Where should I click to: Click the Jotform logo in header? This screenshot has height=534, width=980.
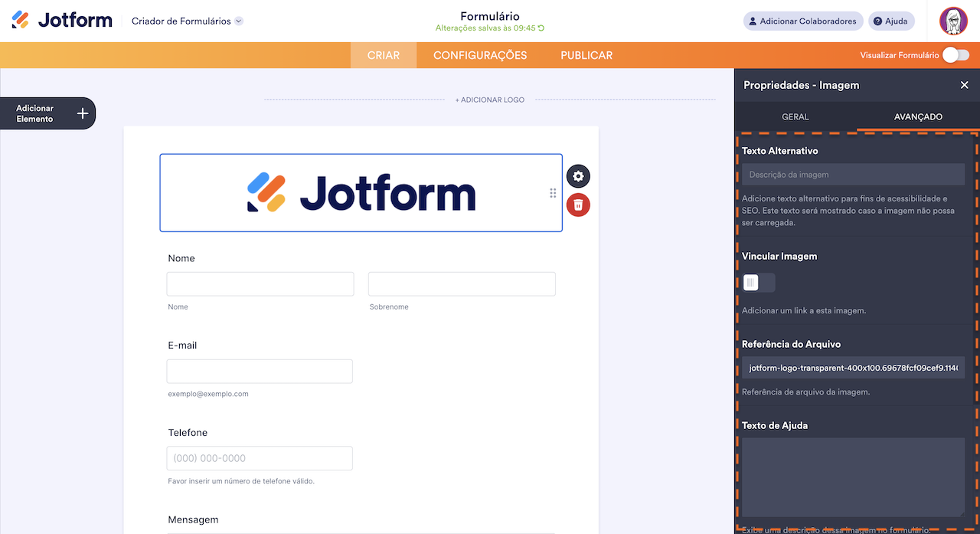(x=61, y=21)
